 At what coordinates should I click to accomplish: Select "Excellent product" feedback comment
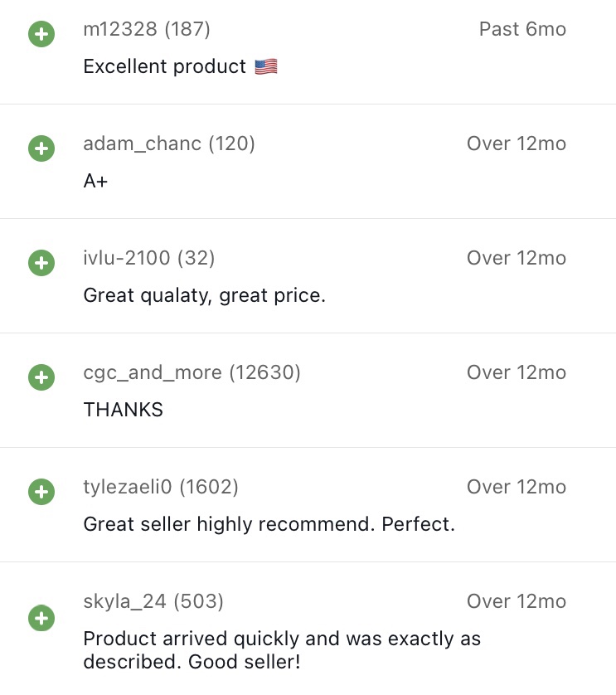[x=165, y=67]
